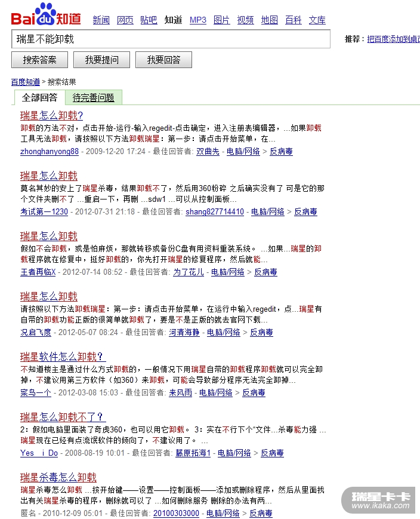Open the 贴吧 navigation link

pos(149,20)
